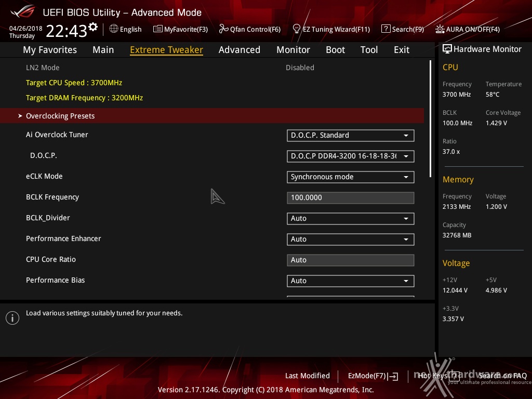Open the Monitor tab
The height and width of the screenshot is (399, 532).
293,50
